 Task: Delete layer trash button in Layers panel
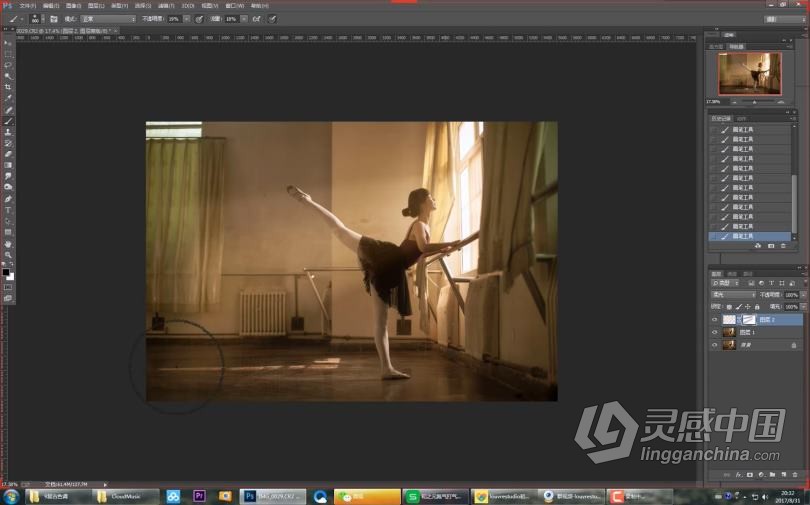coord(795,475)
